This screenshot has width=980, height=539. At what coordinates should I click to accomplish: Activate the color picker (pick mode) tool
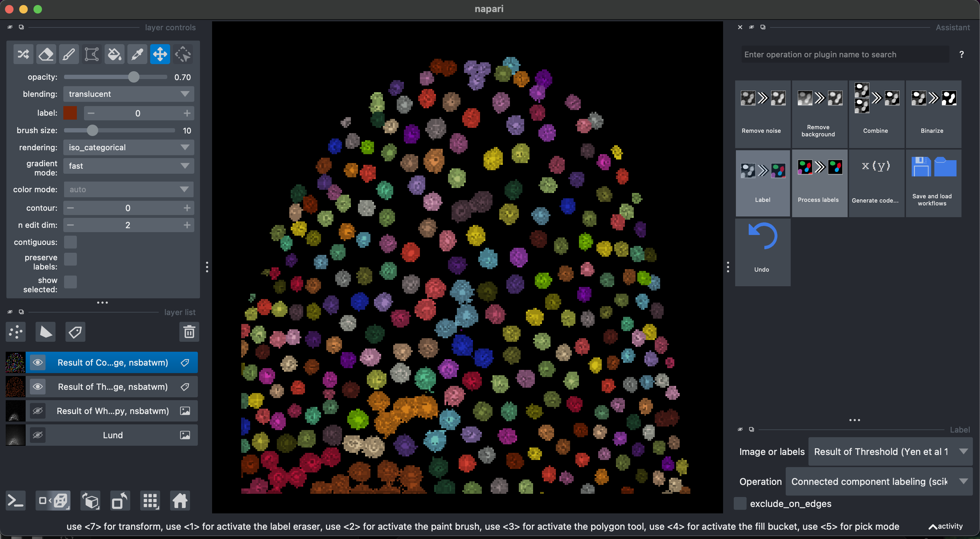(137, 54)
